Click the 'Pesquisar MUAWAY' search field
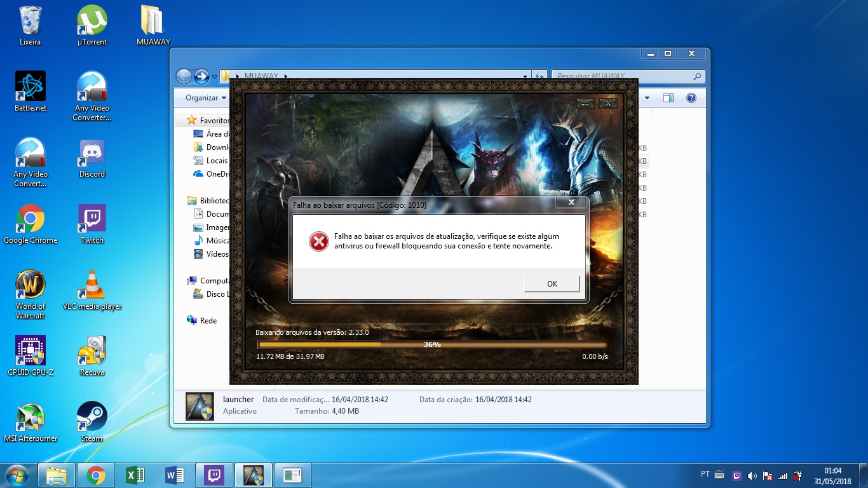 (628, 76)
